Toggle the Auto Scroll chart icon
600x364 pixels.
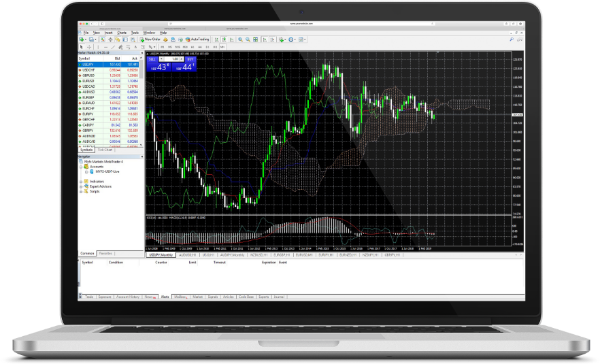click(265, 39)
